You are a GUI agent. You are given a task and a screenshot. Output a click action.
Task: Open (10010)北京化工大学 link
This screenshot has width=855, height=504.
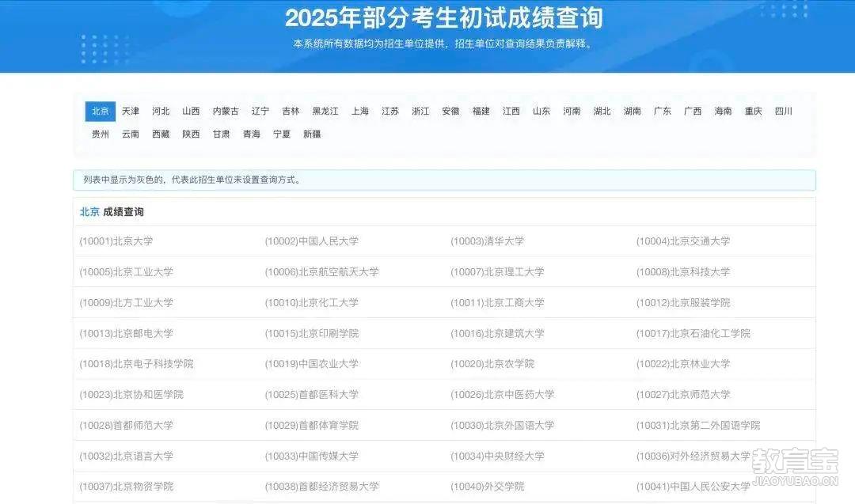[x=312, y=303]
